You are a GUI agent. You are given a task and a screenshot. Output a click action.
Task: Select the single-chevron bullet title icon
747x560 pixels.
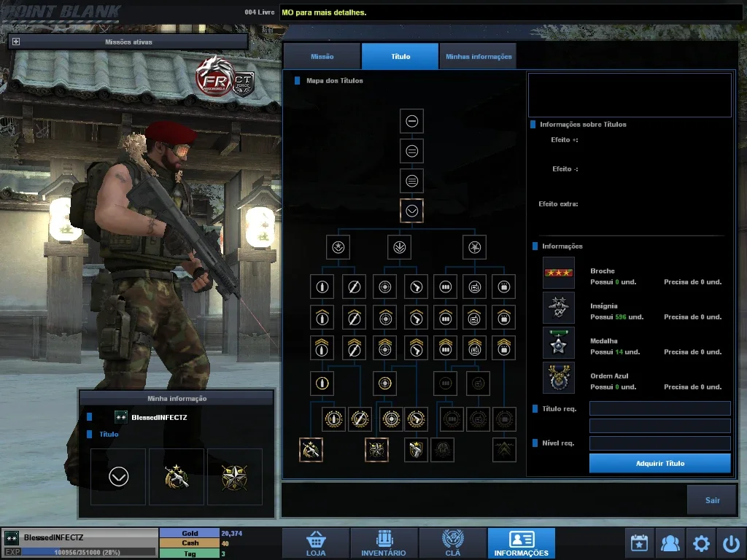click(322, 318)
